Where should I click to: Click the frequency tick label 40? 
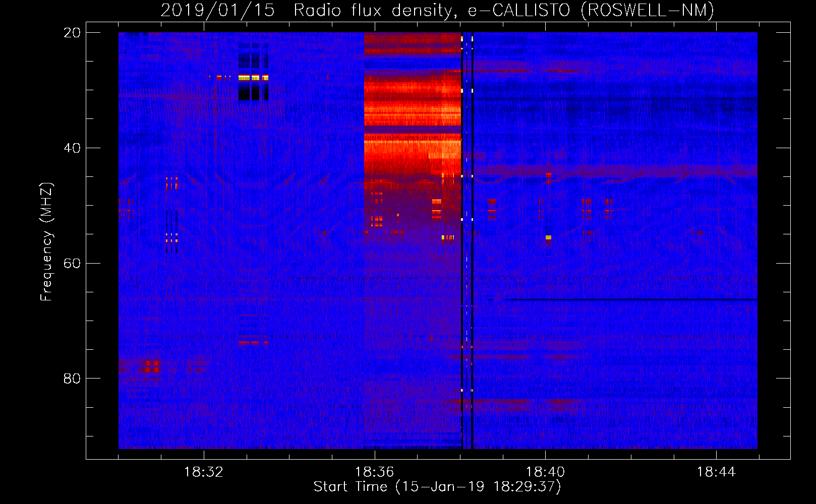click(x=72, y=148)
